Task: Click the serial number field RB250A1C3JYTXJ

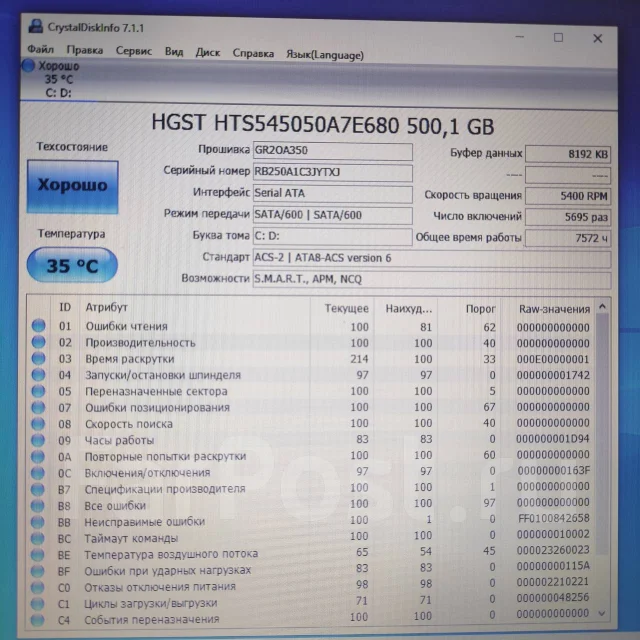Action: point(332,172)
